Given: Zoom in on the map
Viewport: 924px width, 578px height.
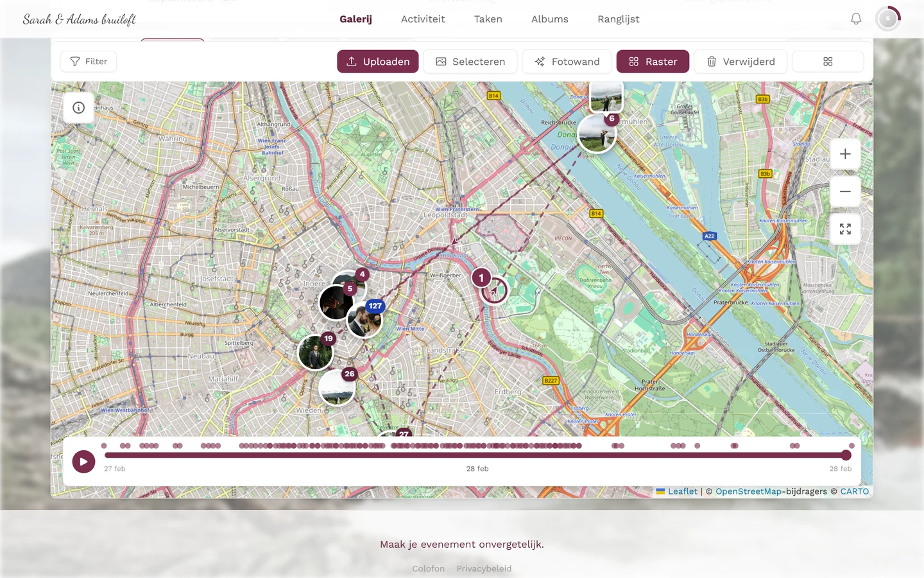Looking at the screenshot, I should pos(845,154).
